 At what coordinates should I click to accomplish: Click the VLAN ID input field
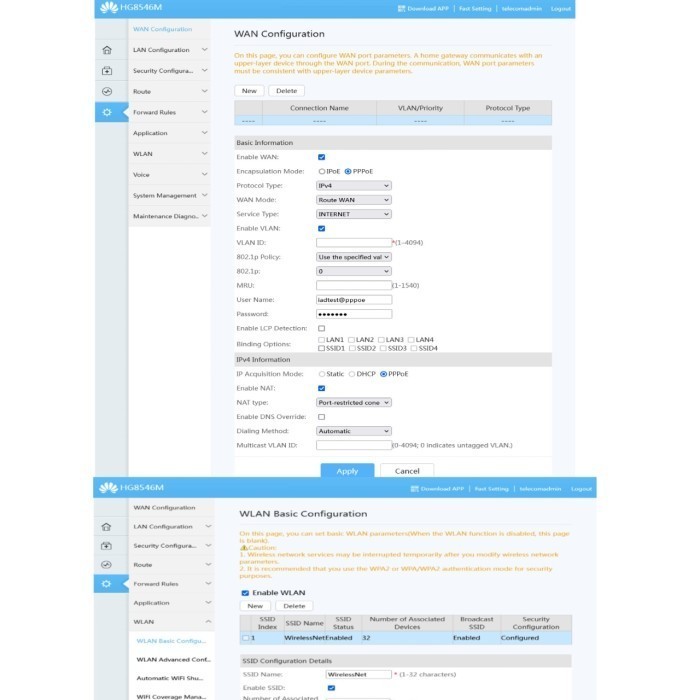[353, 243]
